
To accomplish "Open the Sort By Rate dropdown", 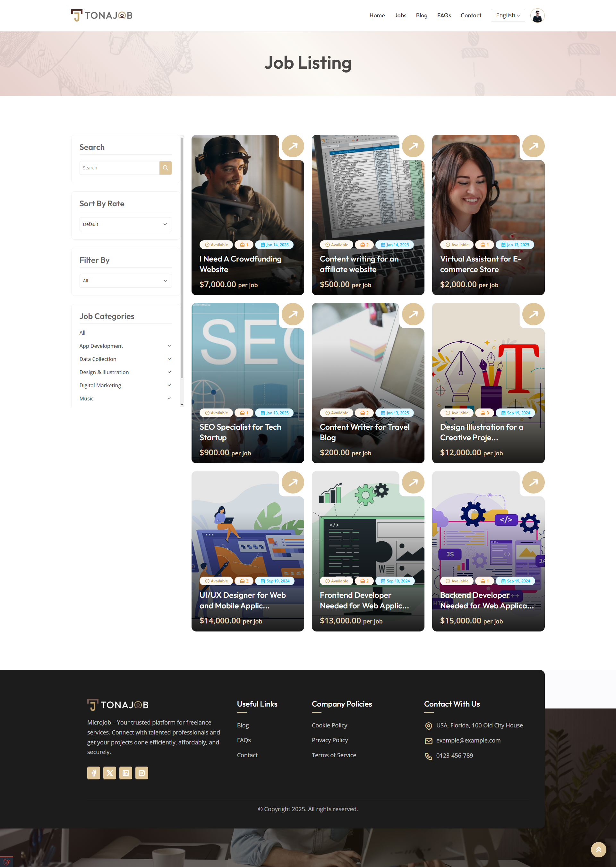I will point(125,224).
